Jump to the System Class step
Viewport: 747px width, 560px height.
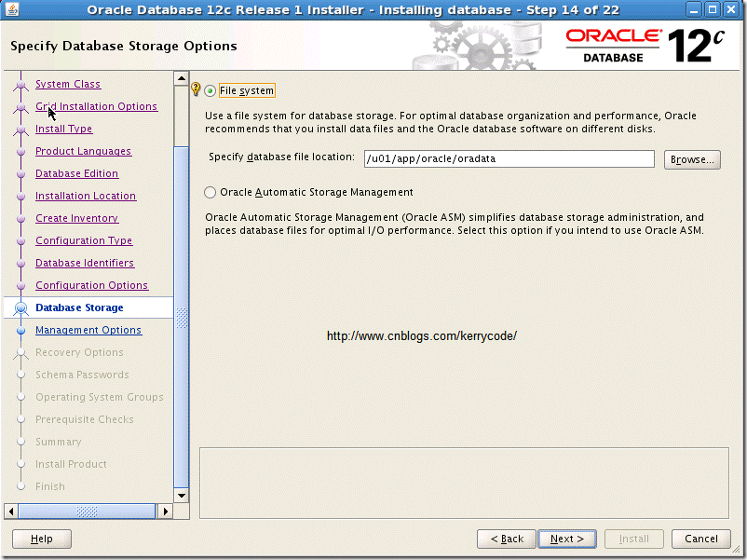68,84
